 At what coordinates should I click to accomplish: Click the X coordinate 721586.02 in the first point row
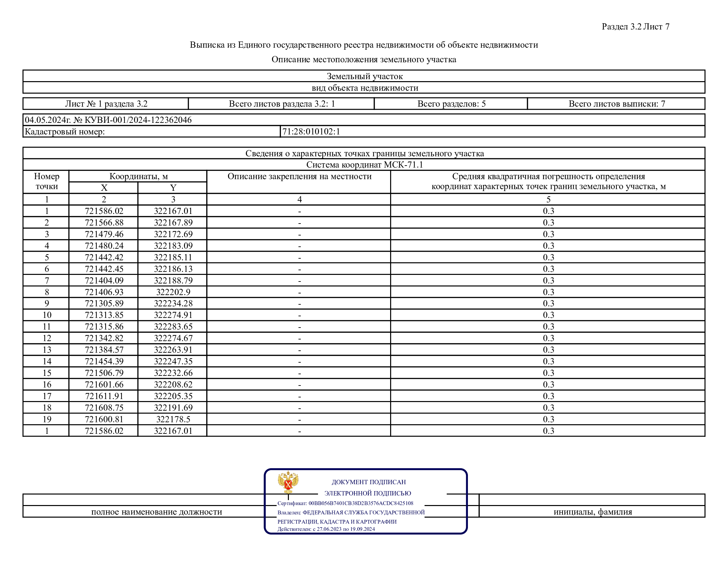(104, 211)
